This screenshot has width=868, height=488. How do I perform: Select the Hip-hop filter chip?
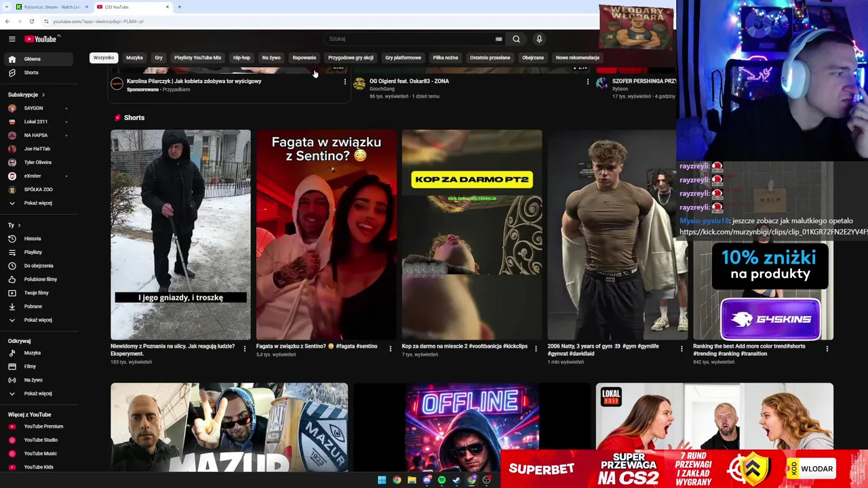click(241, 58)
